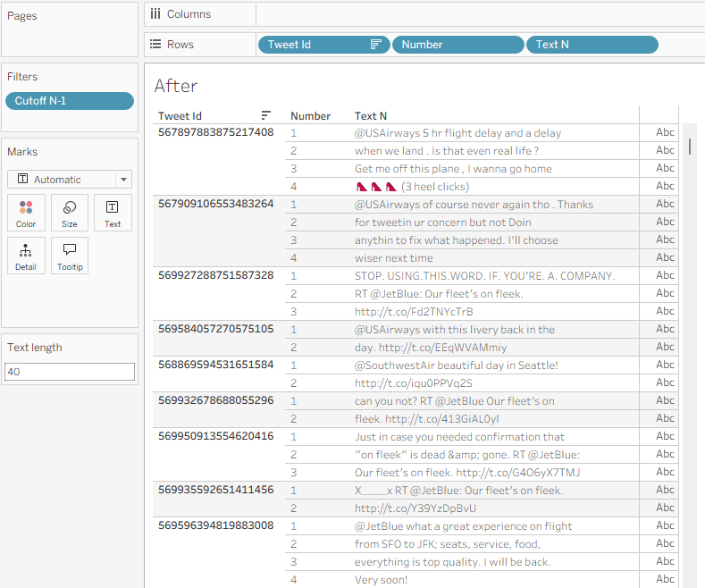Click the sheet title After
The width and height of the screenshot is (705, 588).
click(176, 86)
